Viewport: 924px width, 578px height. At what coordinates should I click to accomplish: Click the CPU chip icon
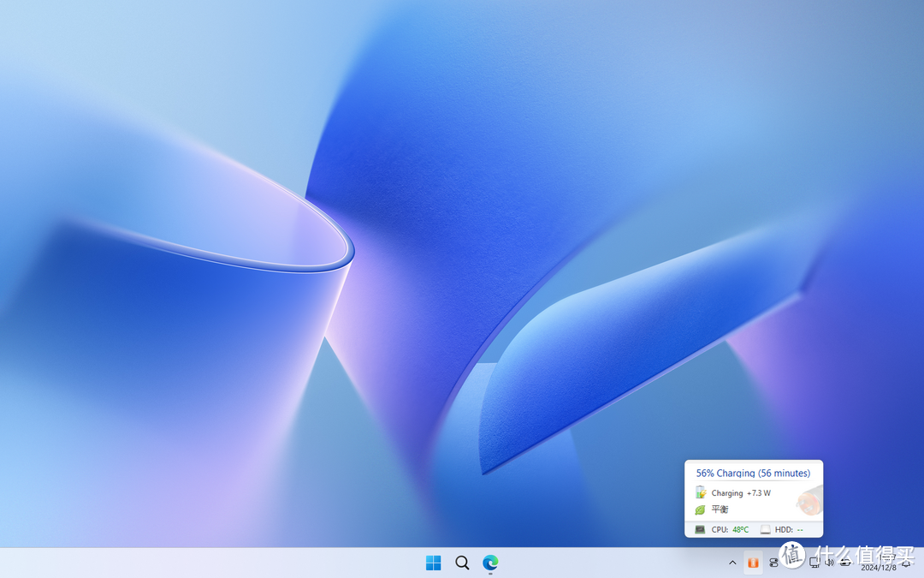tap(700, 530)
